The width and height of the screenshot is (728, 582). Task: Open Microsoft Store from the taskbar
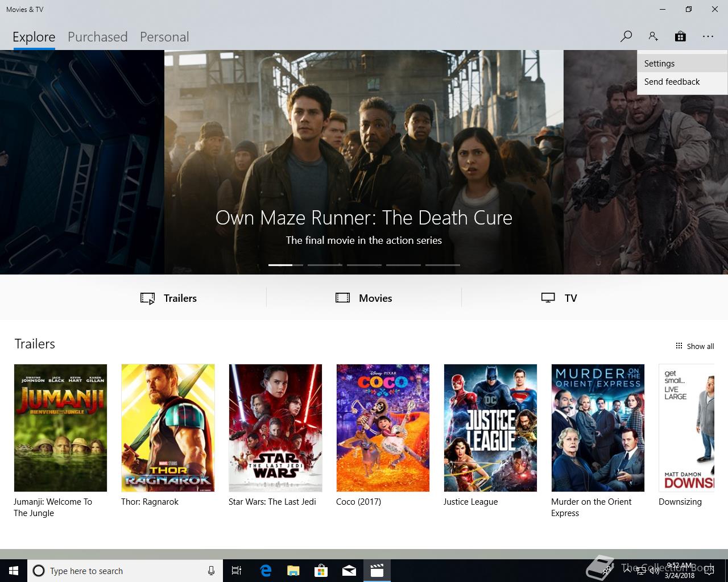coord(321,571)
